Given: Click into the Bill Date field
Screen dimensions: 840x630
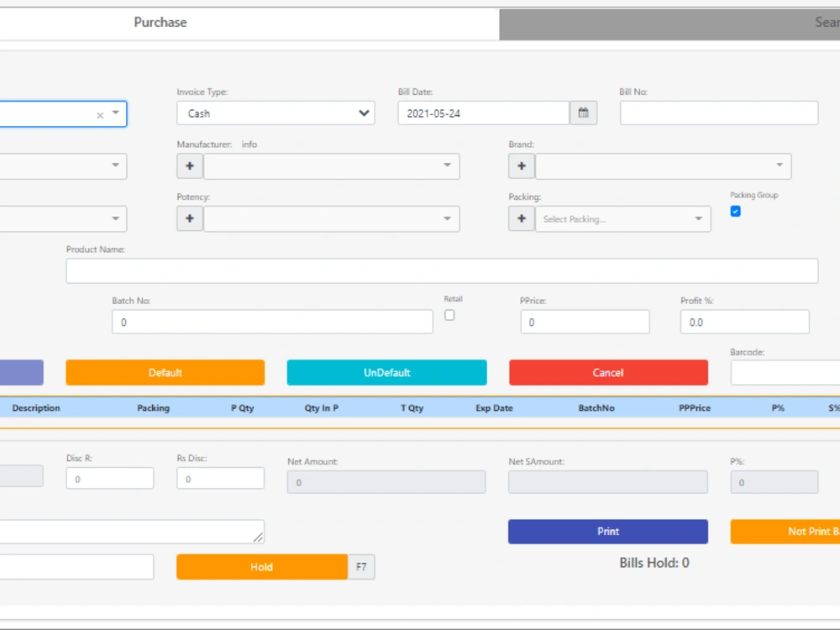Looking at the screenshot, I should point(484,113).
